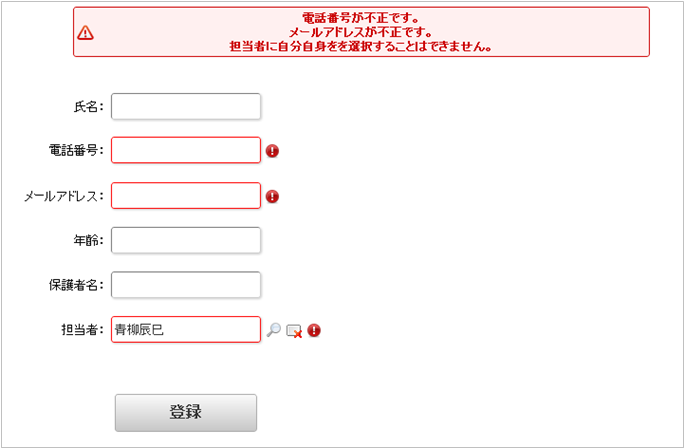Click the error icon beside 電話番号 field
The width and height of the screenshot is (684, 448).
272,151
